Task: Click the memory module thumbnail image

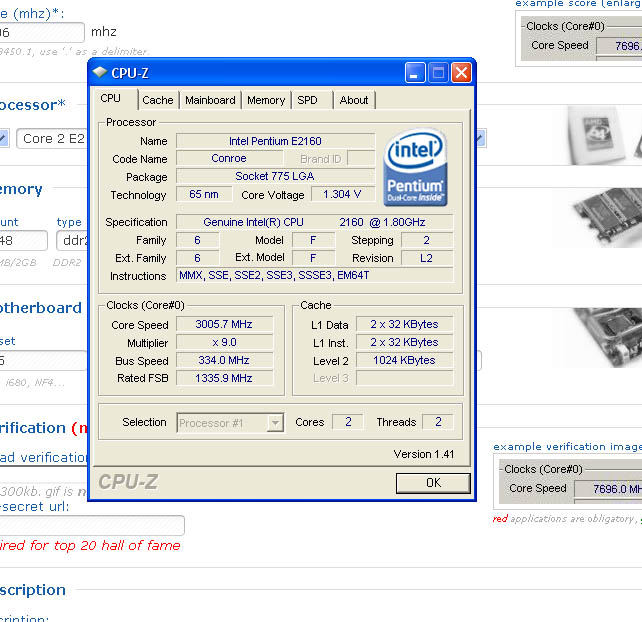Action: (x=606, y=217)
